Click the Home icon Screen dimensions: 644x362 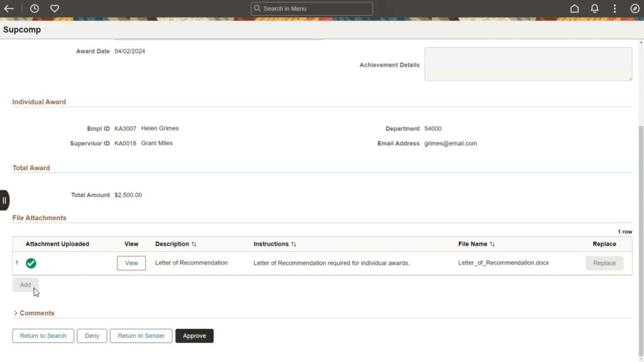click(575, 8)
